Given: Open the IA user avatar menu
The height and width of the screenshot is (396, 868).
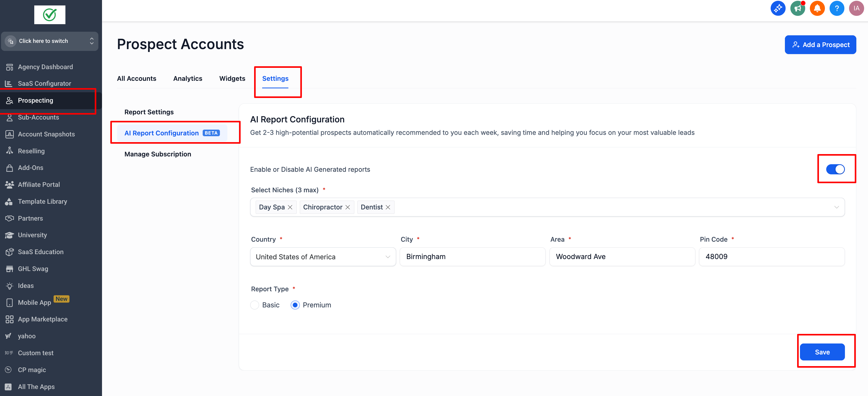Looking at the screenshot, I should click(856, 8).
